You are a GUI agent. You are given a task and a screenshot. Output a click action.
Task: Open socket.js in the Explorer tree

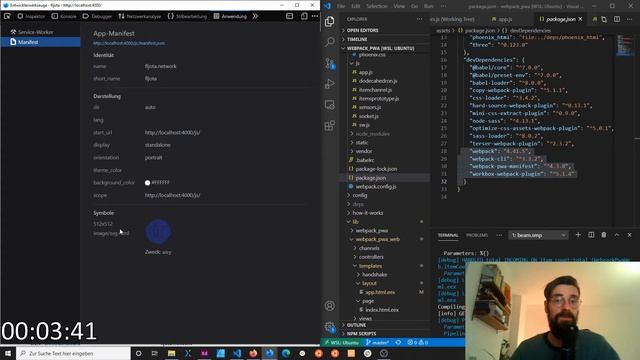coord(368,116)
